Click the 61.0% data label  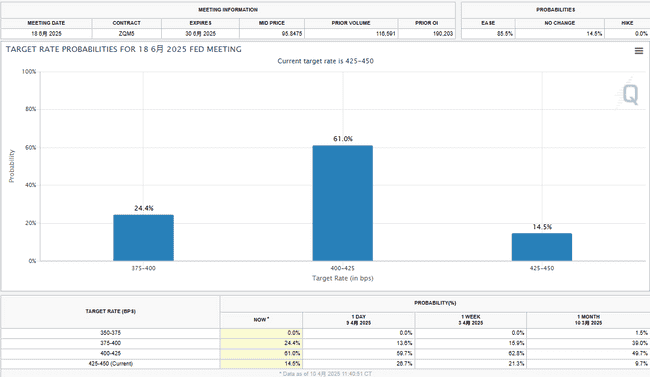(x=343, y=139)
